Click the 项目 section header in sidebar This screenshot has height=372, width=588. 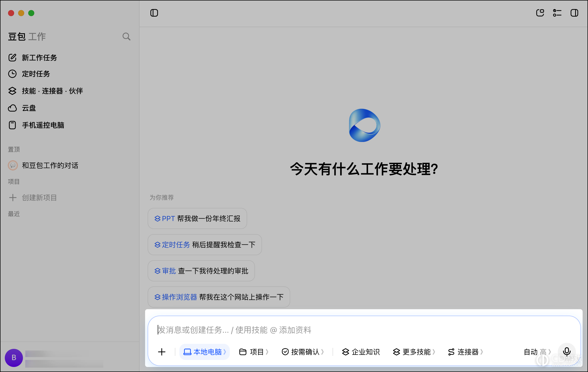click(x=14, y=181)
